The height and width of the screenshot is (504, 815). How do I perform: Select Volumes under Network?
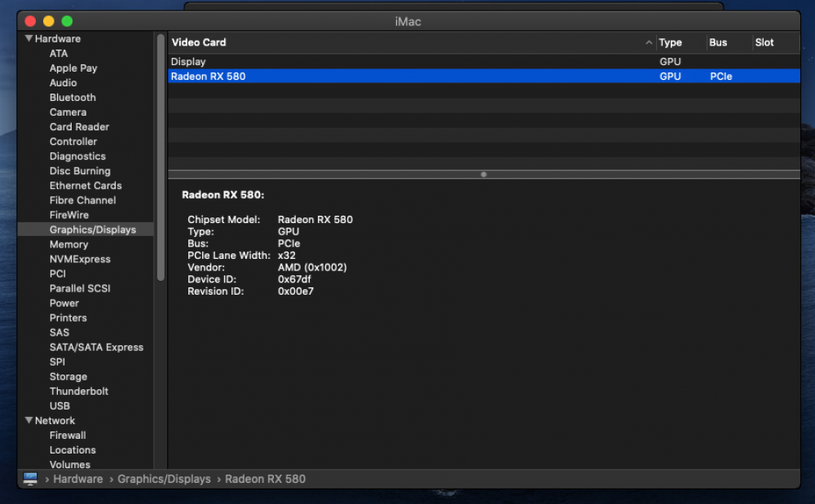70,465
